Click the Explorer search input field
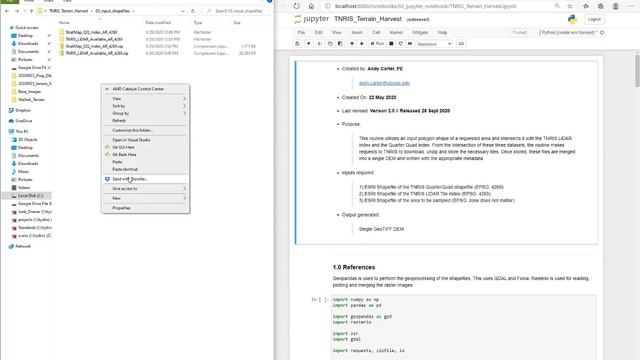The height and width of the screenshot is (360, 640). click(237, 11)
